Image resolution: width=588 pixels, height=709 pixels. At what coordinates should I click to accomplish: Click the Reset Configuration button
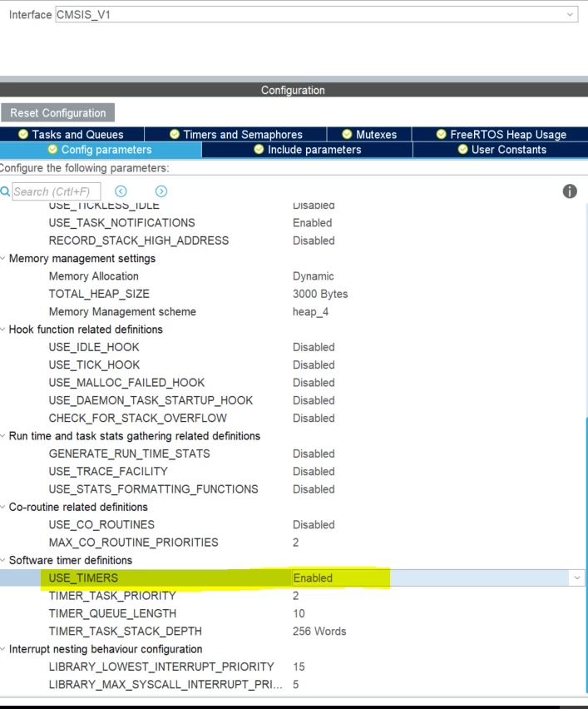coord(58,112)
